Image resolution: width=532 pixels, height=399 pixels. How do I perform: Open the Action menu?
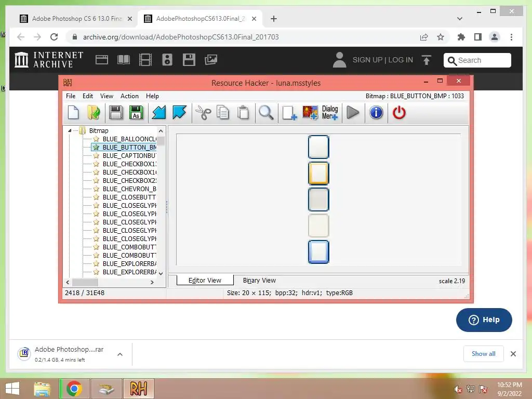(129, 96)
